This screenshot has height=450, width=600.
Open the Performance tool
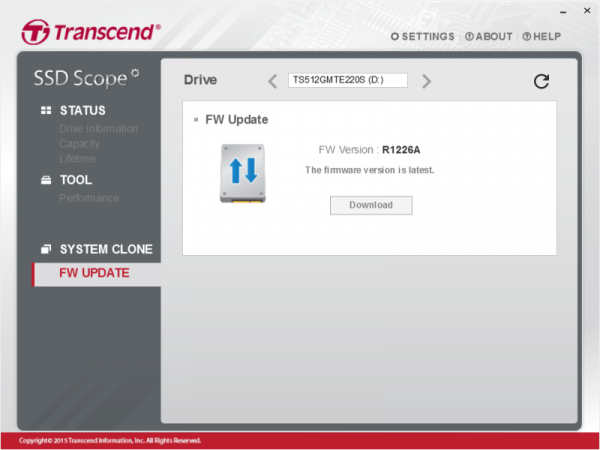tap(88, 198)
